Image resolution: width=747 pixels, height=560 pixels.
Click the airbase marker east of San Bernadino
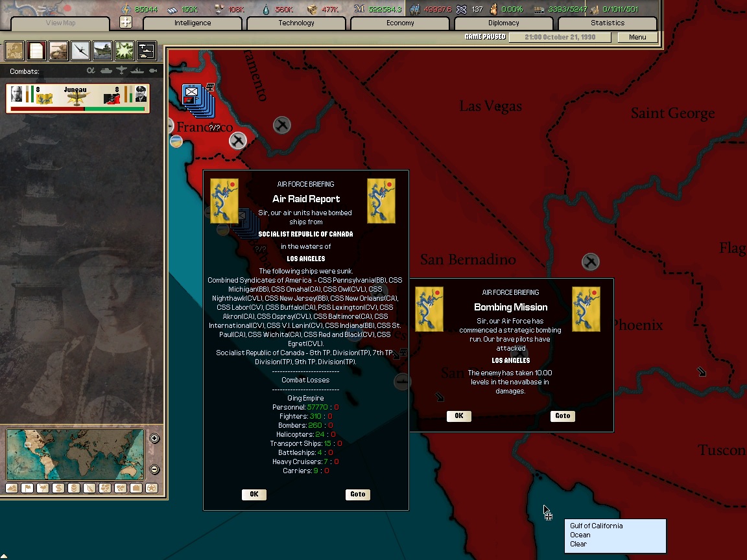point(590,261)
